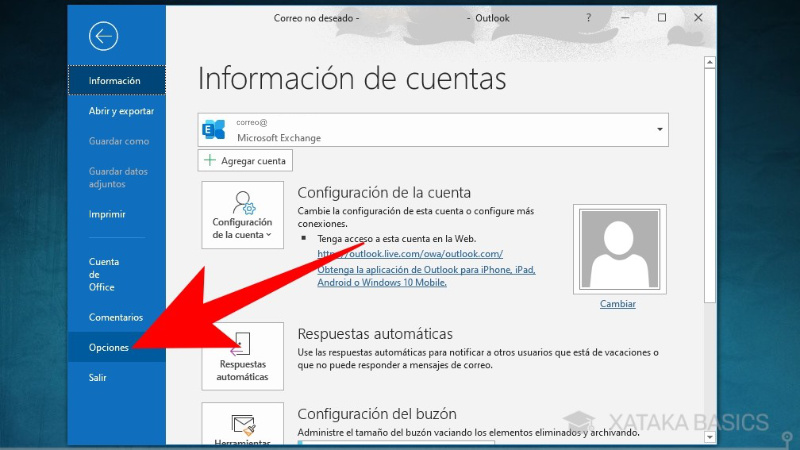Click the green plus icon on Agregar cuenta
800x450 pixels.
(x=210, y=160)
